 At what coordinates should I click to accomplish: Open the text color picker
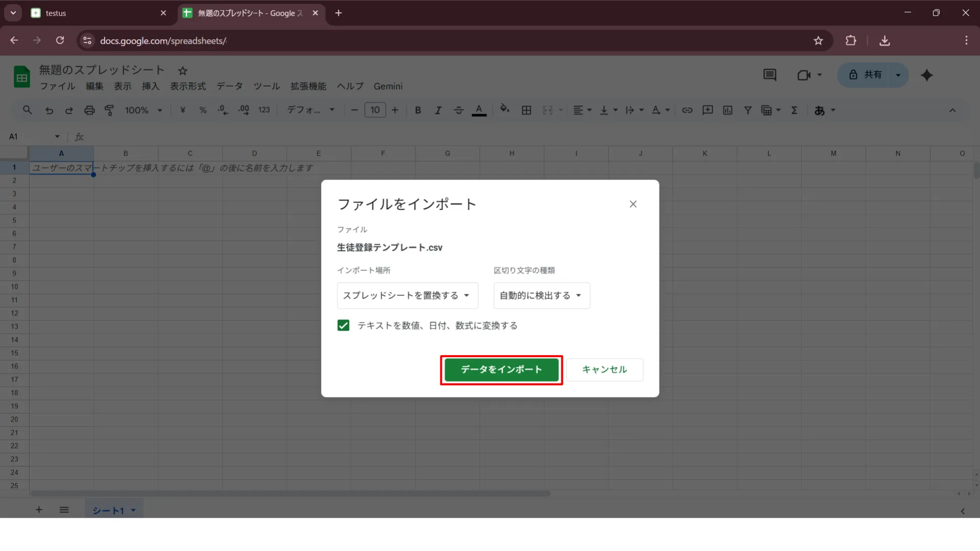pos(479,110)
